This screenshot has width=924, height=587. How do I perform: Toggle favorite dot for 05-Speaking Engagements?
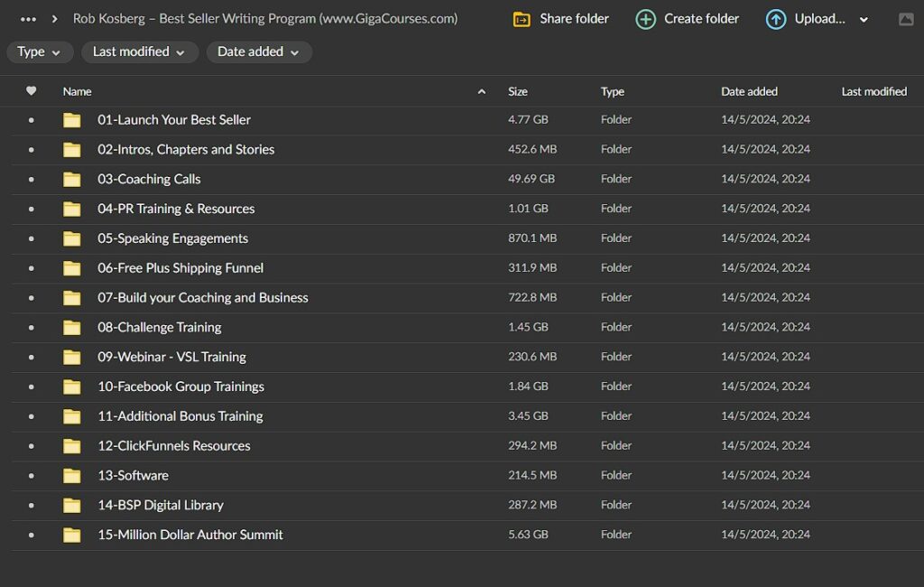(32, 238)
